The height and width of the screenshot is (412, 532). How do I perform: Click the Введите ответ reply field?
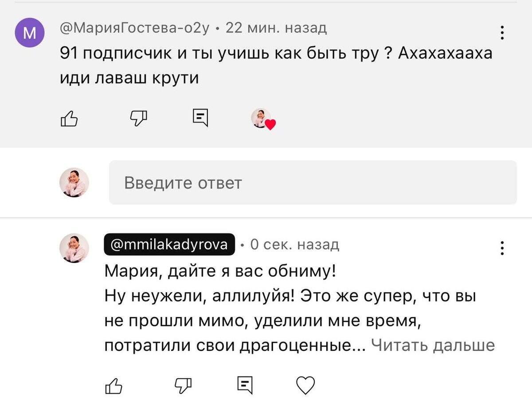(x=310, y=182)
